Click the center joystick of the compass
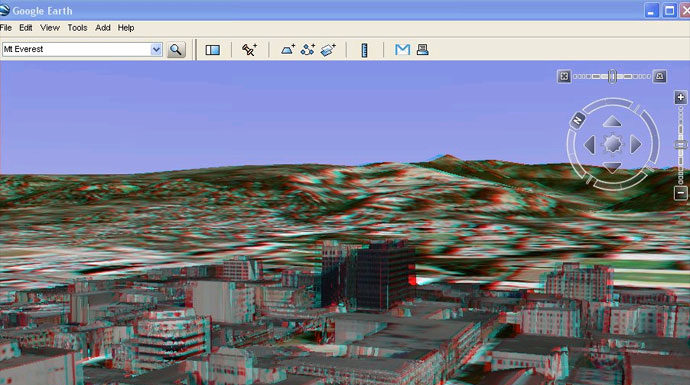 point(613,144)
